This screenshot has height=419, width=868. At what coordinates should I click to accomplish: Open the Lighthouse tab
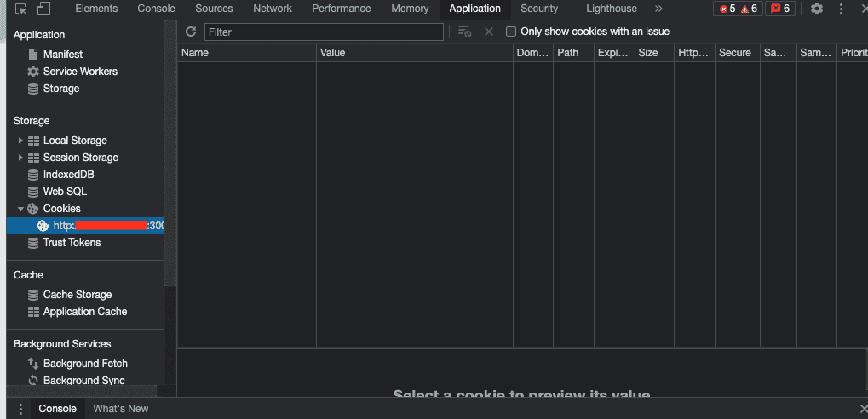click(611, 9)
